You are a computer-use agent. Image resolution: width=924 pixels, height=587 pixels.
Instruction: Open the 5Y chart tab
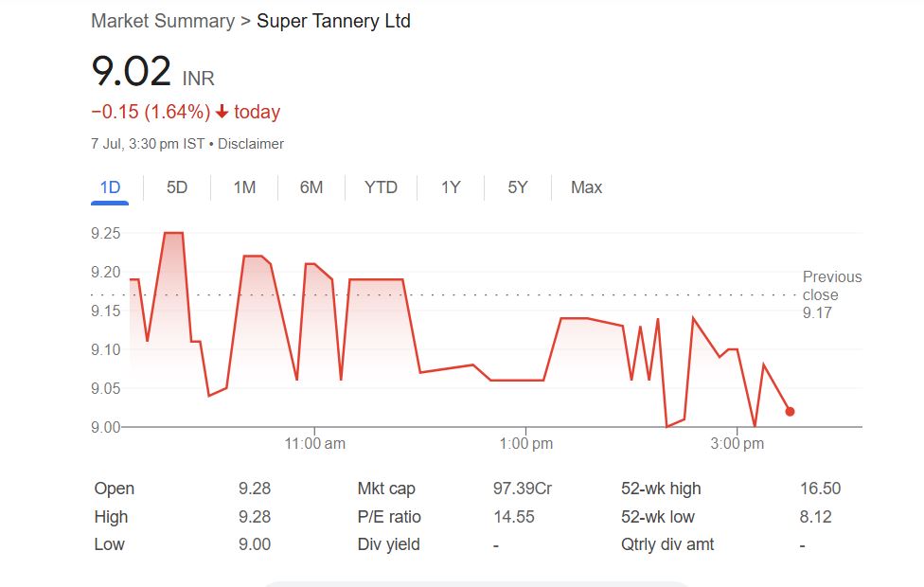point(517,187)
